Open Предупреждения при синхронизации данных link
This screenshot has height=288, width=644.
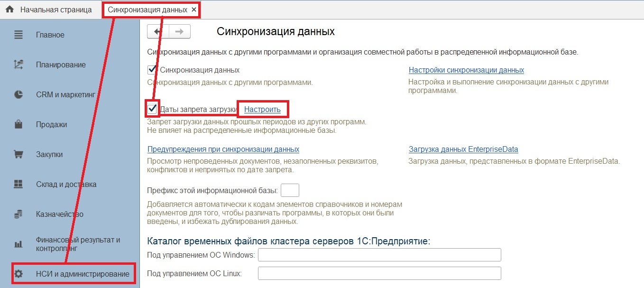tap(223, 149)
